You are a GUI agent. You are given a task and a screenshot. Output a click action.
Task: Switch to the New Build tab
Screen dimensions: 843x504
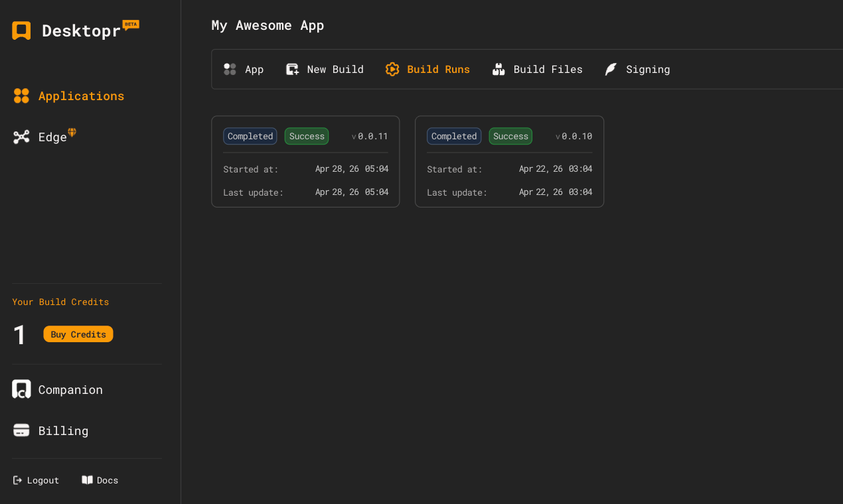tap(335, 70)
